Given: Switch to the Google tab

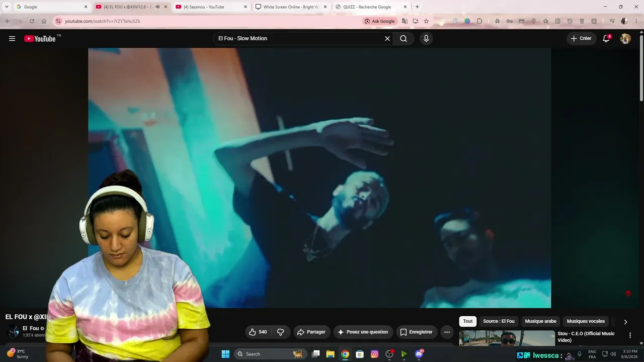Looking at the screenshot, I should point(51,7).
